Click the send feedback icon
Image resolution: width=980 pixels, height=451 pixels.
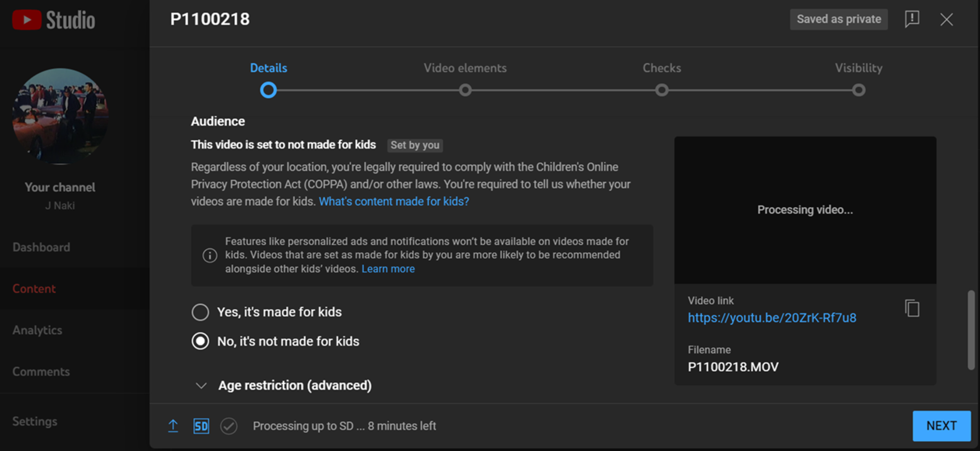[x=912, y=19]
